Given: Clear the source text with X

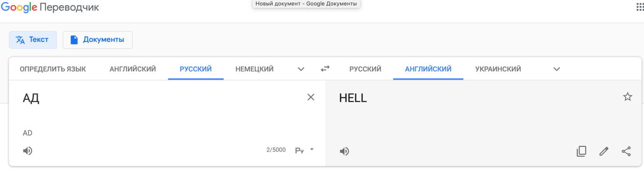Looking at the screenshot, I should (311, 97).
